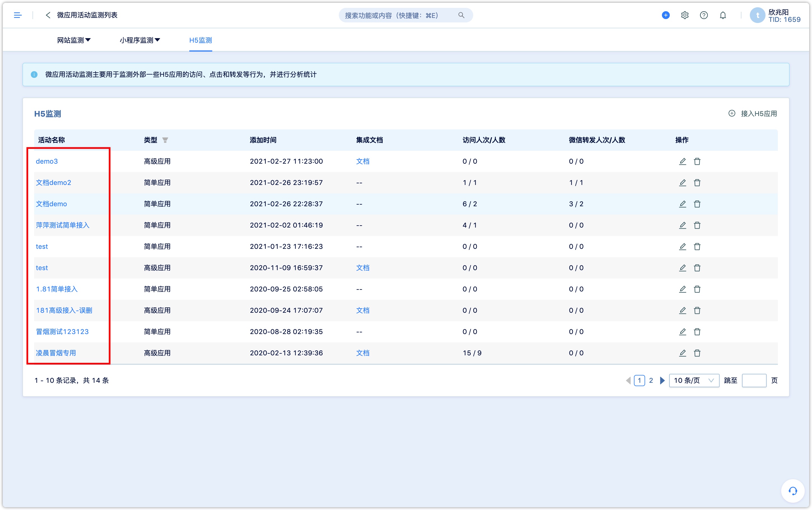Select the H5监测 tab
Viewport: 812px width, 510px height.
point(200,40)
